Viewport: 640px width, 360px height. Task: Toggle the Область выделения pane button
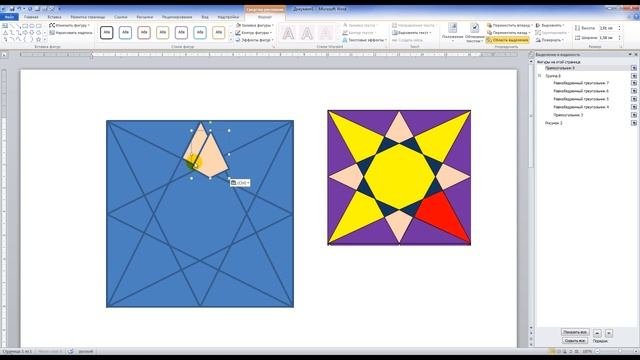click(508, 40)
